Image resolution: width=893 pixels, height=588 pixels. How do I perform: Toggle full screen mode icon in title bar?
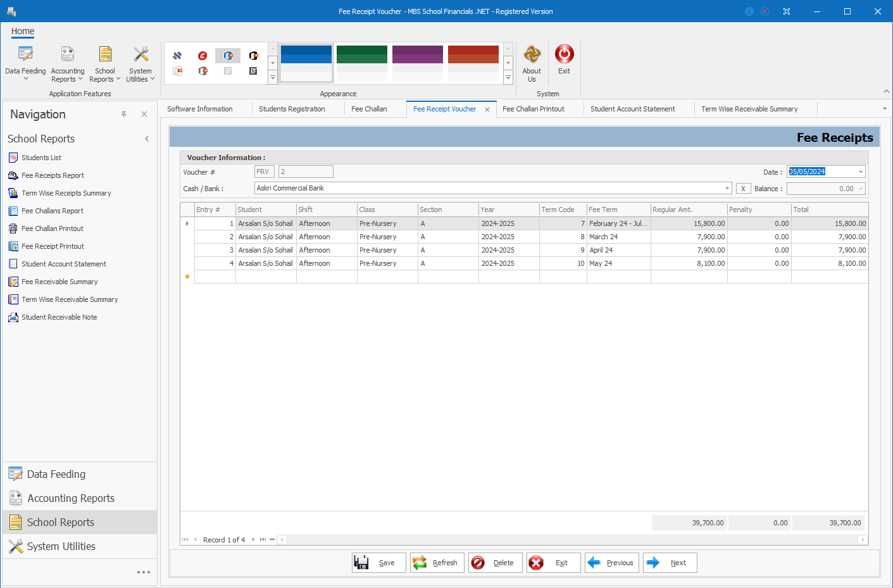pos(787,11)
